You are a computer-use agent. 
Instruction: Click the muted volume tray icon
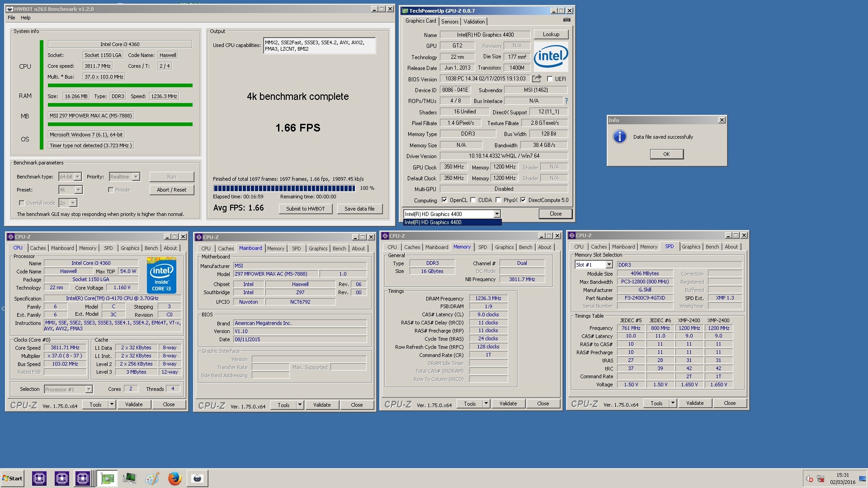(x=810, y=479)
